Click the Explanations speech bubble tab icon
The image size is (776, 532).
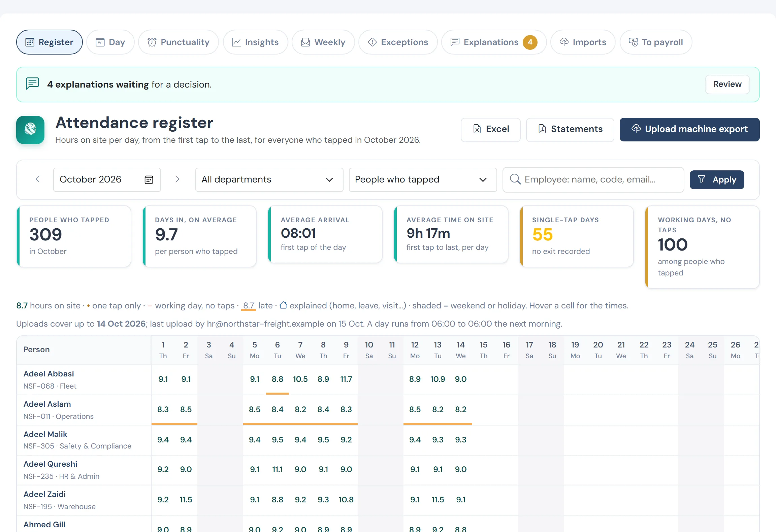pyautogui.click(x=455, y=42)
